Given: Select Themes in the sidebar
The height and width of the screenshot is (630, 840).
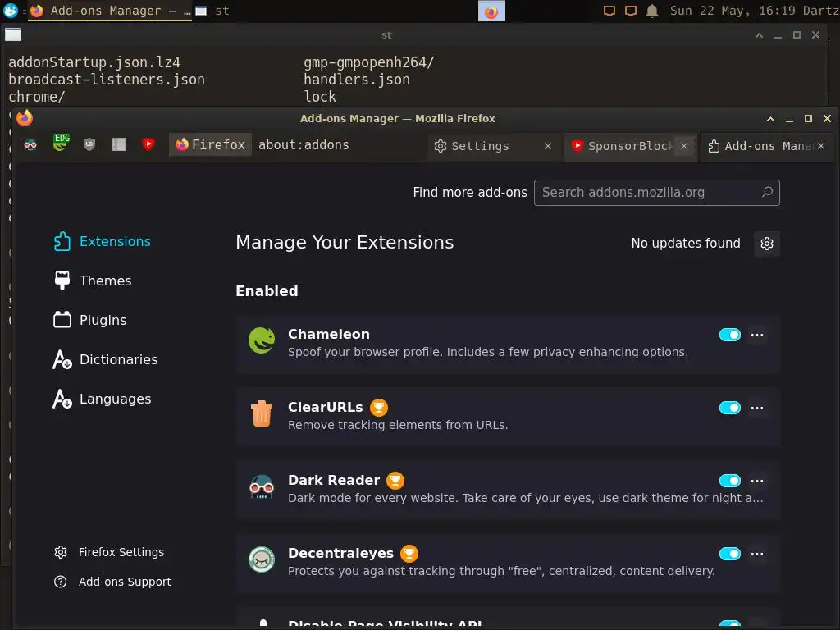Looking at the screenshot, I should click(93, 281).
